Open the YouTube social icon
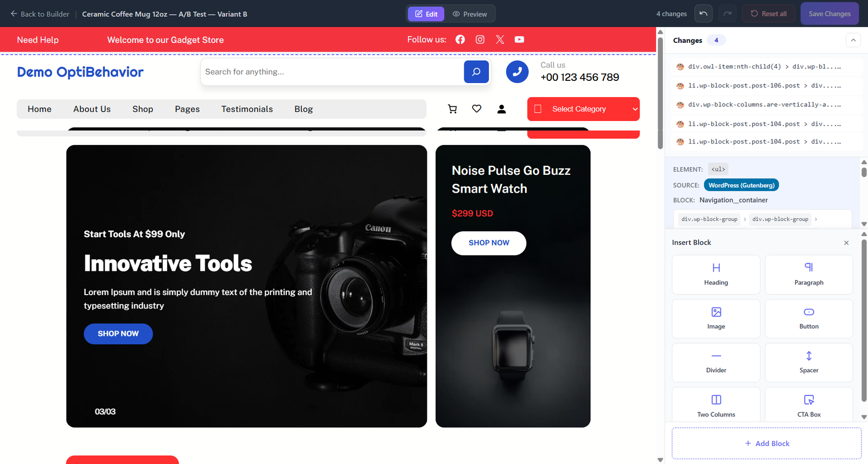The height and width of the screenshot is (464, 868). click(x=519, y=40)
